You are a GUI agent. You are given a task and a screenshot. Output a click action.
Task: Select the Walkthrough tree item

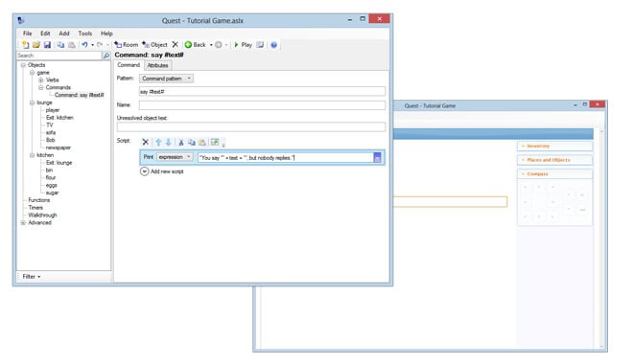[x=42, y=216]
